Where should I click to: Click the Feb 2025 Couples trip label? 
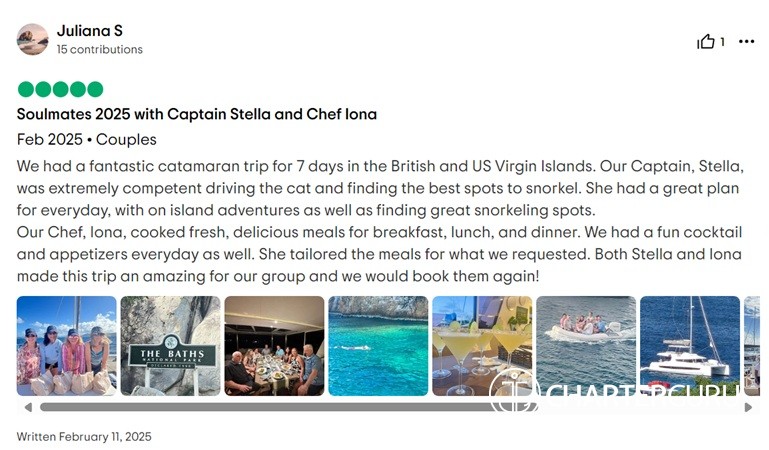pyautogui.click(x=87, y=139)
